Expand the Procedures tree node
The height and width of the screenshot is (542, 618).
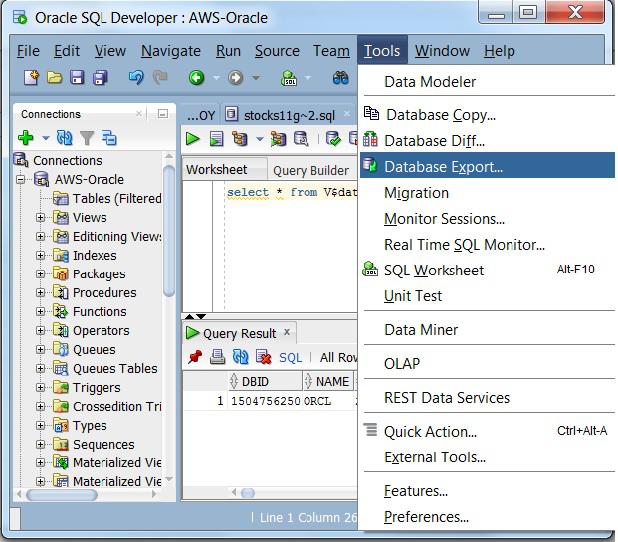click(40, 292)
